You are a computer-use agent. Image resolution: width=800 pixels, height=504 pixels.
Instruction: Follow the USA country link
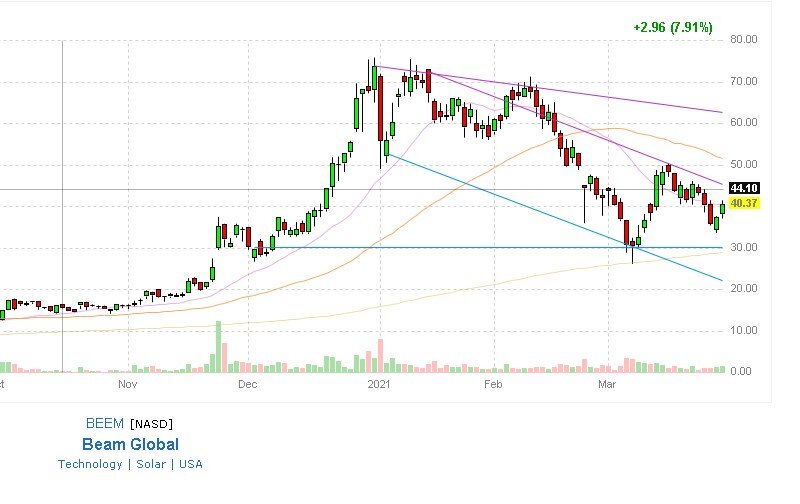(x=191, y=464)
